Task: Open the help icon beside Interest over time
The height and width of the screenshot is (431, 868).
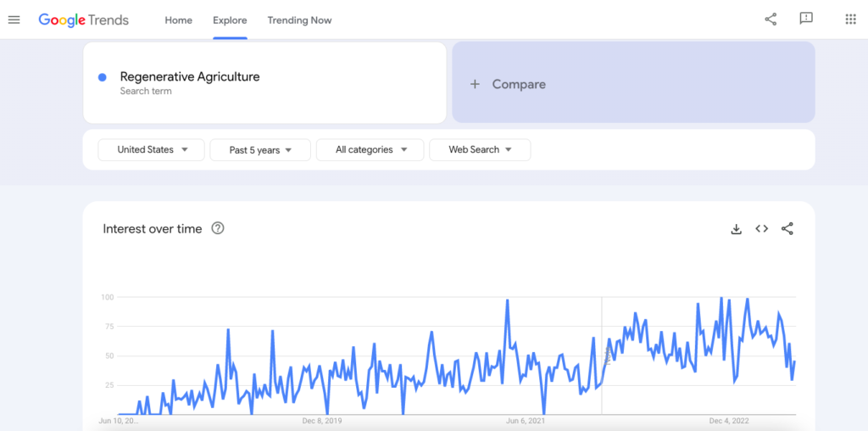Action: [218, 228]
